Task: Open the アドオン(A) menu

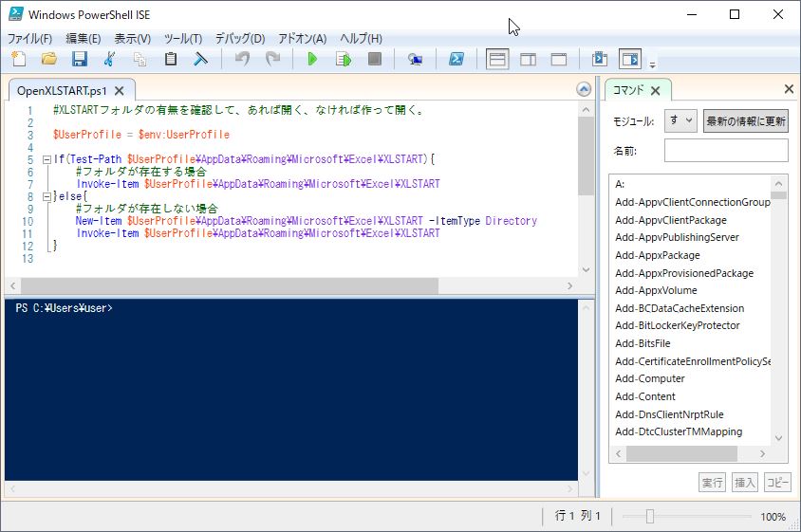Action: (x=303, y=38)
